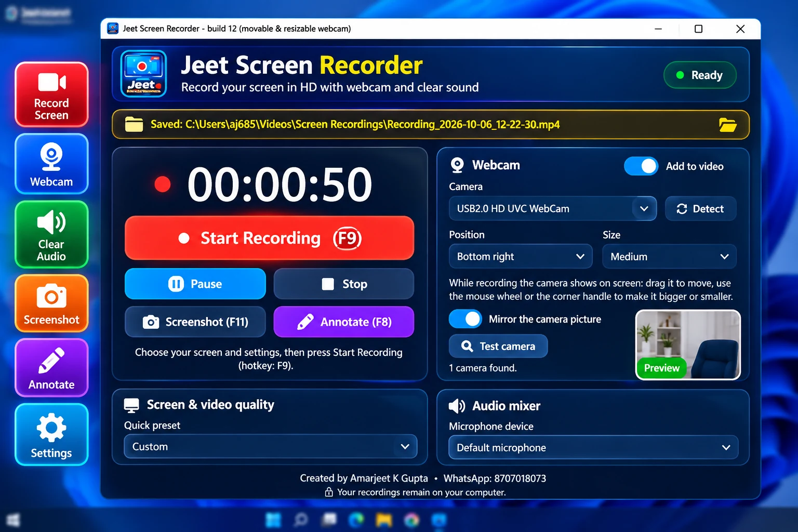
Task: Open the webcam Position dropdown
Action: click(x=521, y=257)
